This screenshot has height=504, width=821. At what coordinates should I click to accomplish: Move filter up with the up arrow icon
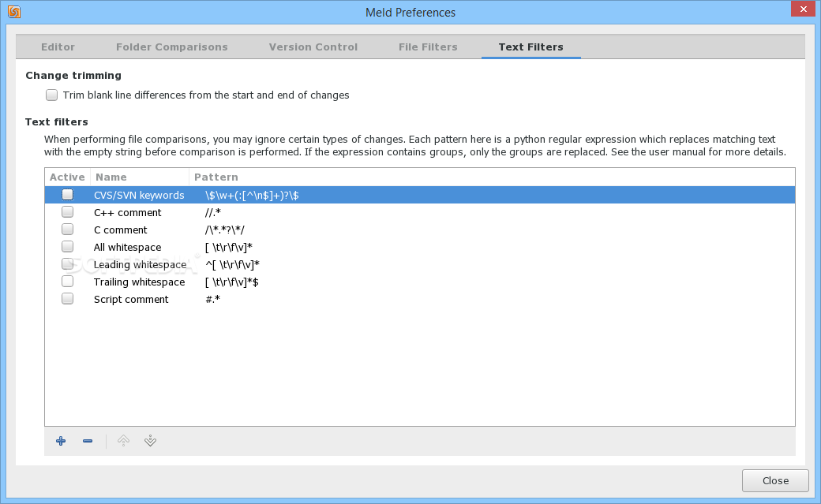point(123,441)
